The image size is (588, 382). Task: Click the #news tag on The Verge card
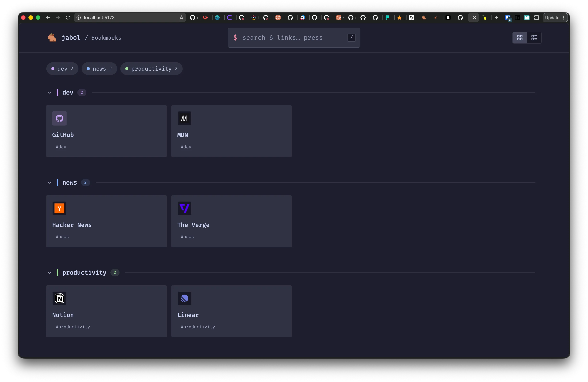[x=187, y=237]
